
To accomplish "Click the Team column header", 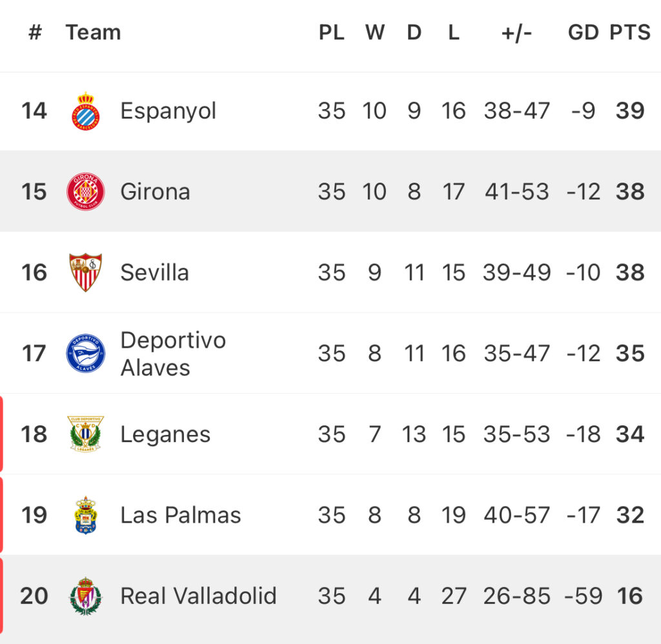I will click(x=93, y=32).
